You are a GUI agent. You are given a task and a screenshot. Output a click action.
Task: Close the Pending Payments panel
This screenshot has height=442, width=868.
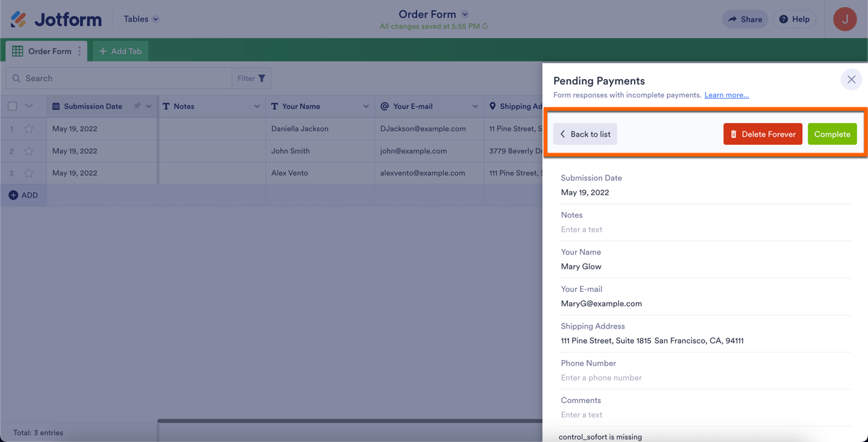tap(851, 80)
